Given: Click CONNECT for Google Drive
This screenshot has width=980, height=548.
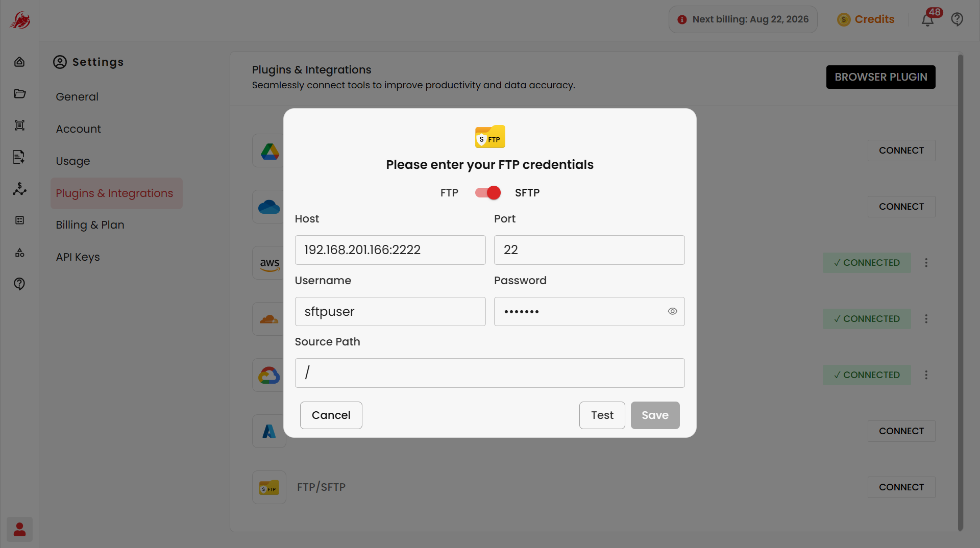Looking at the screenshot, I should tap(901, 151).
